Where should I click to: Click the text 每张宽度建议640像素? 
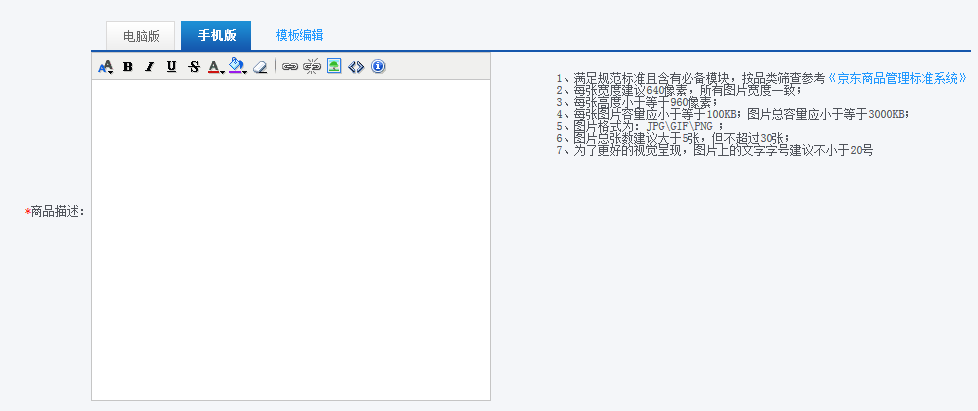(629, 90)
